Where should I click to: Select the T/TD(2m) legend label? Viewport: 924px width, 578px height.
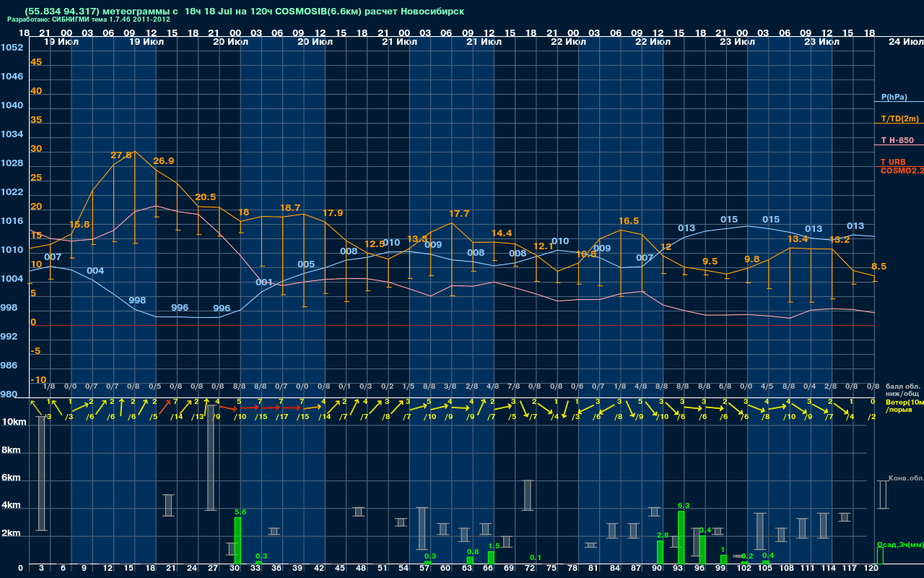tap(899, 118)
